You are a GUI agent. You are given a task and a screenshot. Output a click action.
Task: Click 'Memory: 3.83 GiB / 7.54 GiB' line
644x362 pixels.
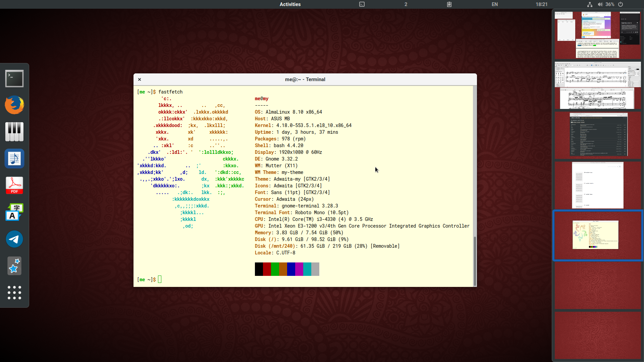click(x=299, y=233)
